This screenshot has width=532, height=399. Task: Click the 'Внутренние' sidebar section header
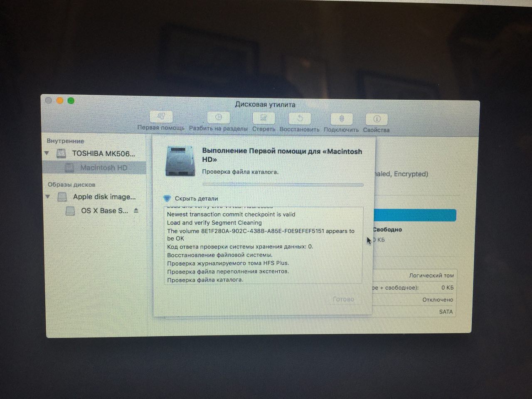point(65,141)
